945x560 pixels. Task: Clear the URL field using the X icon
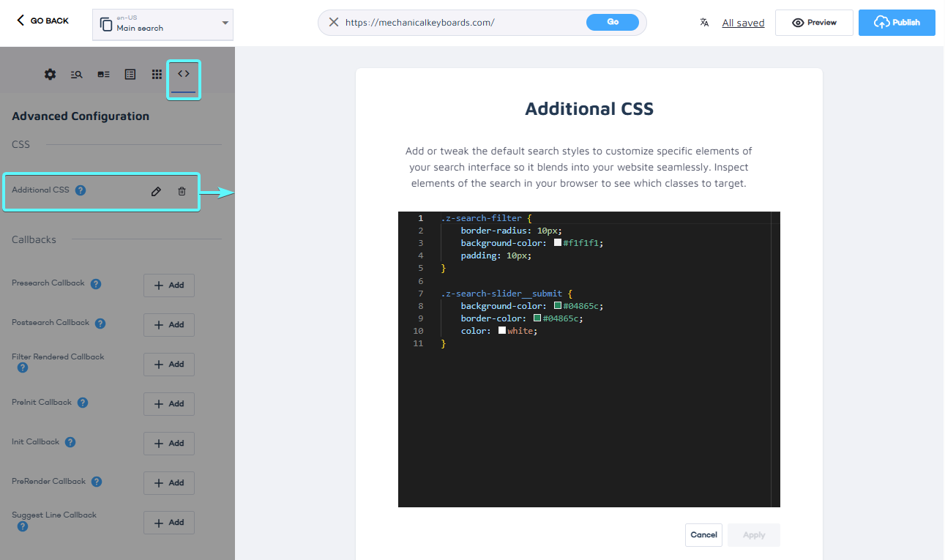tap(334, 23)
